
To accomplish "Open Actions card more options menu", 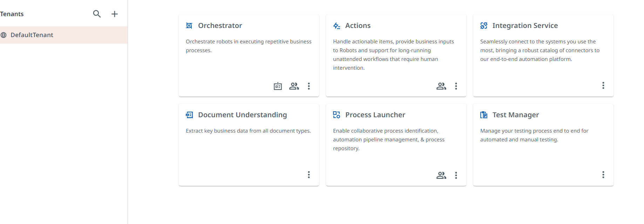I will (456, 86).
